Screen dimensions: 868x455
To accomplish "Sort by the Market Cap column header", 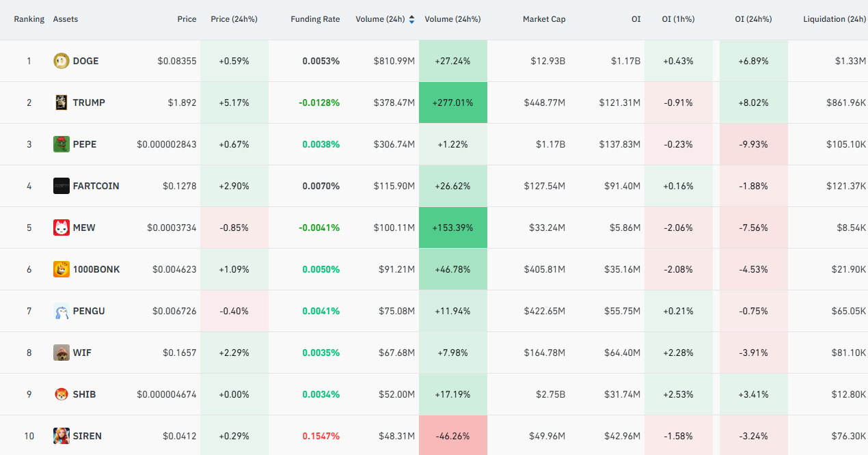I will tap(544, 19).
